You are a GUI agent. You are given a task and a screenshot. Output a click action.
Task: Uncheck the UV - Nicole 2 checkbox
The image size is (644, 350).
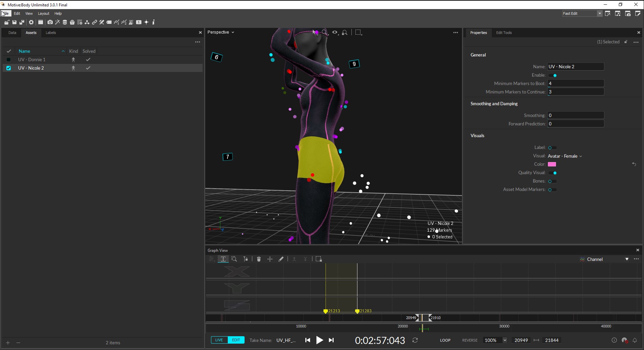pos(9,68)
